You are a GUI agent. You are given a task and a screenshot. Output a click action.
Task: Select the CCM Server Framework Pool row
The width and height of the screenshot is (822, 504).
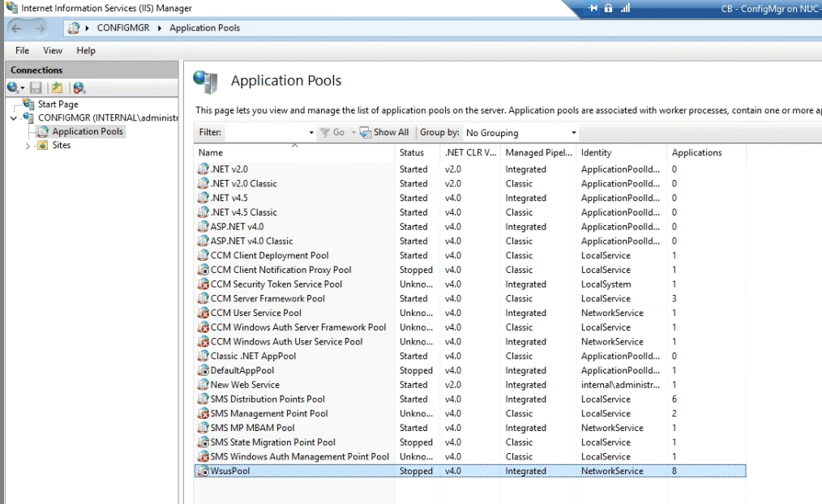(268, 298)
